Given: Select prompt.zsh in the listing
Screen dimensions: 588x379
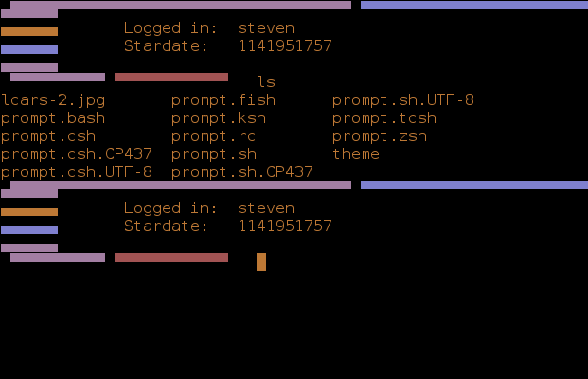Looking at the screenshot, I should tap(380, 136).
